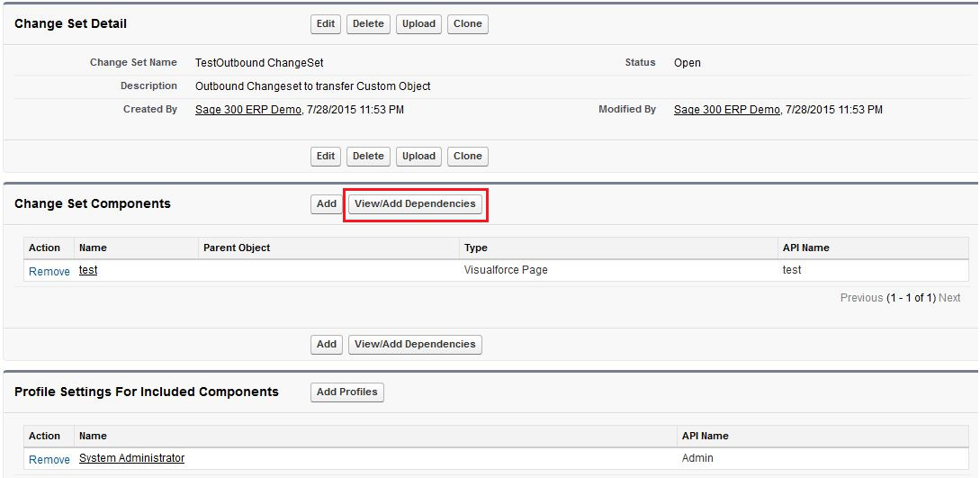
Task: Open highlighted View/Add Dependencies button
Action: pyautogui.click(x=415, y=204)
